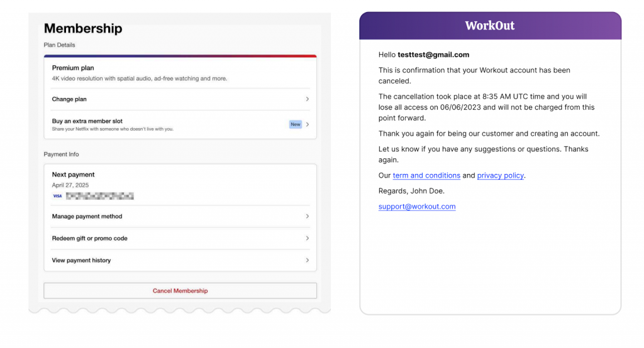Follow the privacy policy link
The height and width of the screenshot is (348, 644).
(500, 176)
